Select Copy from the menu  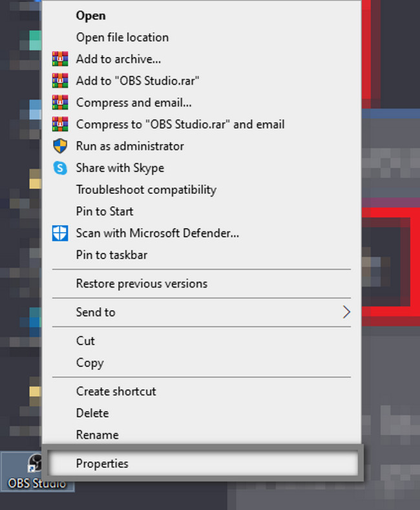pyautogui.click(x=202, y=363)
